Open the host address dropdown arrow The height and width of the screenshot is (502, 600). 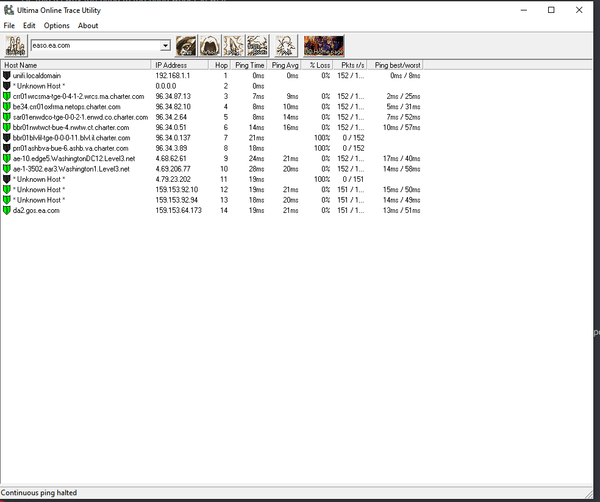(165, 46)
